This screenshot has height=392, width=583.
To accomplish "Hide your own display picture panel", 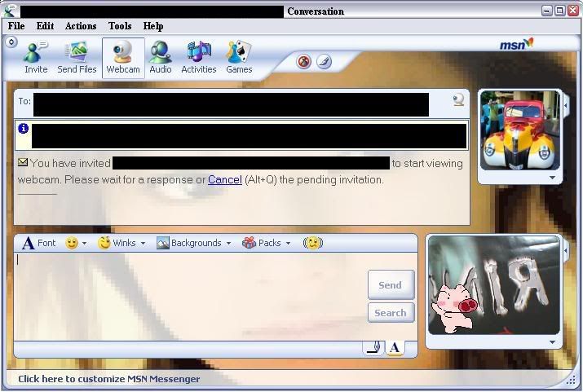I will (x=566, y=251).
